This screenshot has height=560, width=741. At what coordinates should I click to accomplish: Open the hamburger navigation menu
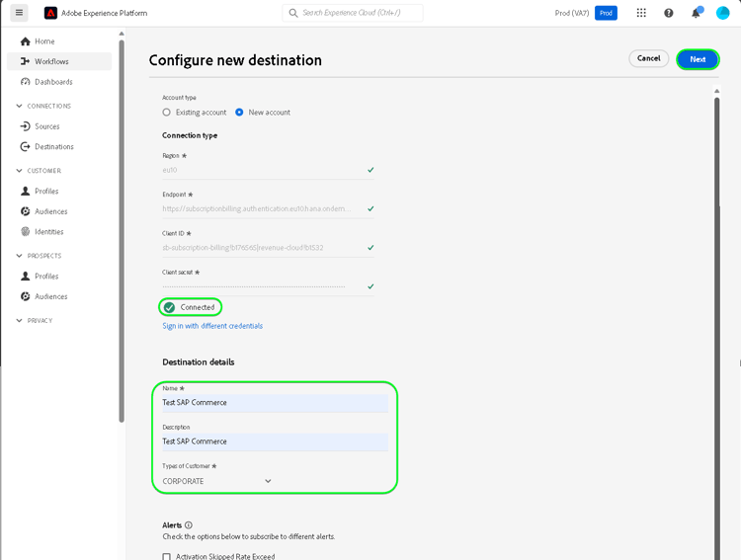point(19,13)
